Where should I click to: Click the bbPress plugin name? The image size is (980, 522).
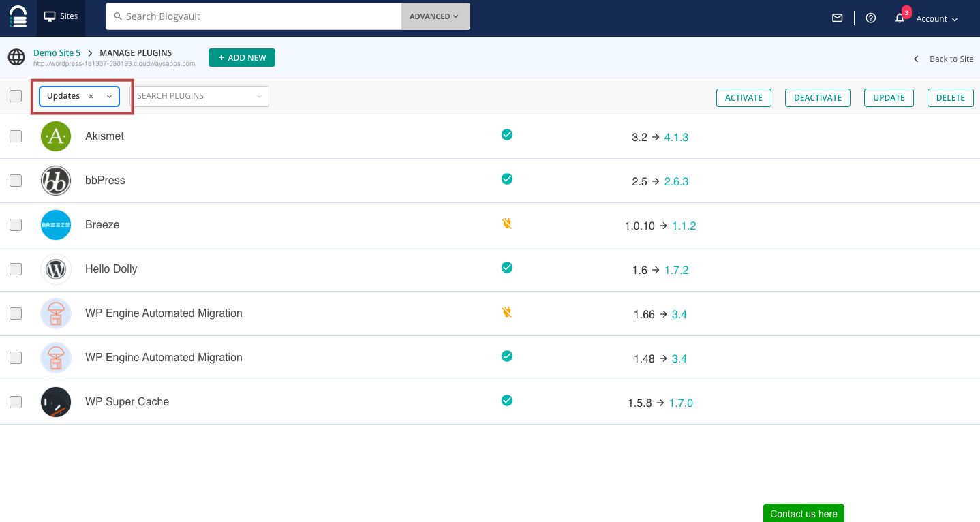105,180
